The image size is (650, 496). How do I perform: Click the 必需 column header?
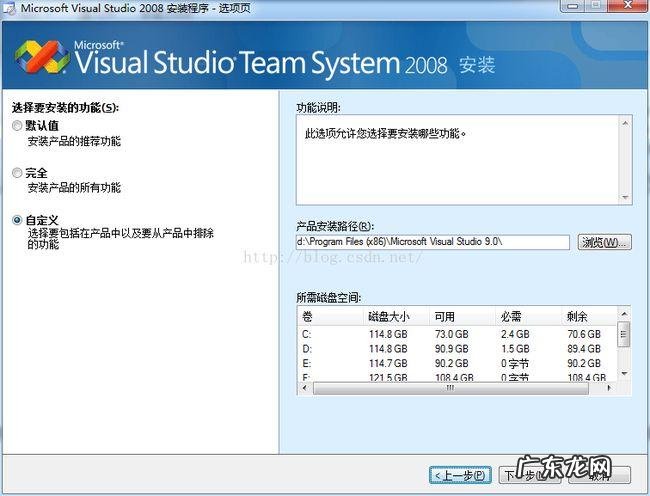tap(529, 317)
